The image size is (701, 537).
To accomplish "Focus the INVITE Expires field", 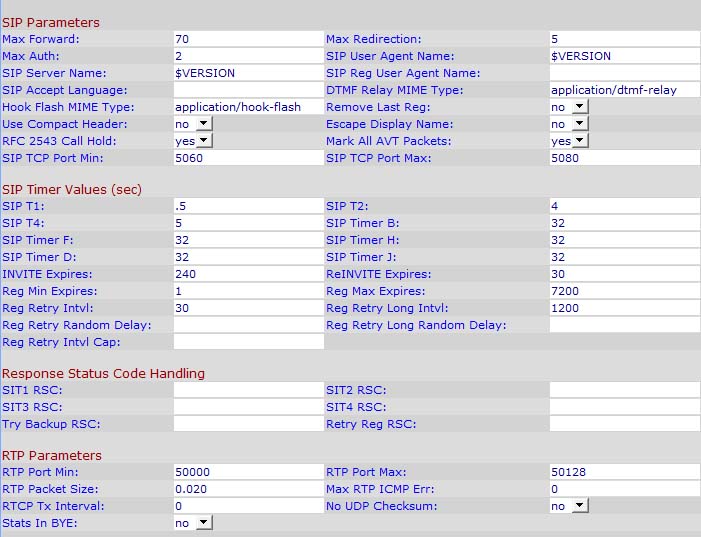I will click(248, 274).
